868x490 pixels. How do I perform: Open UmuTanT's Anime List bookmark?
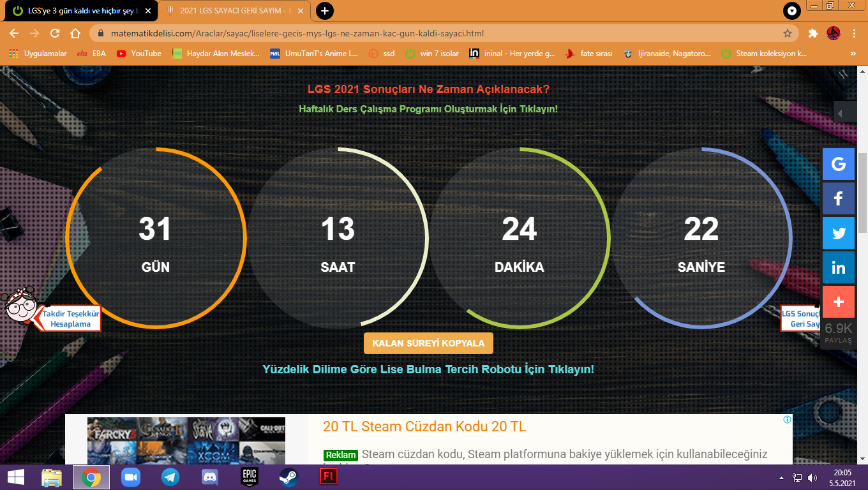(314, 54)
